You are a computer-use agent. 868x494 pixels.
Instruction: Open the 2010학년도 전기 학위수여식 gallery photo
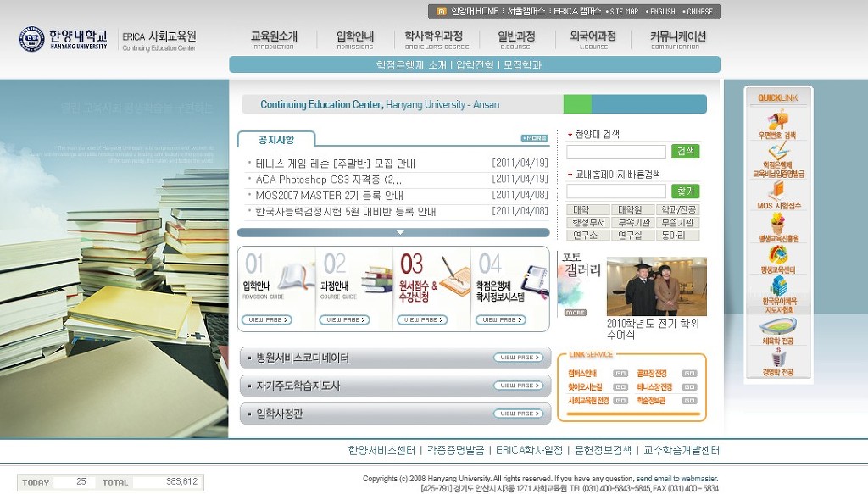click(657, 286)
